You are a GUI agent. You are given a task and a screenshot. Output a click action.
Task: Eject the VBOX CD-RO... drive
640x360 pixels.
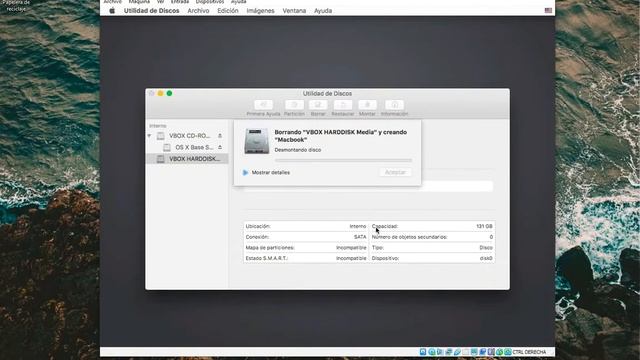click(220, 136)
